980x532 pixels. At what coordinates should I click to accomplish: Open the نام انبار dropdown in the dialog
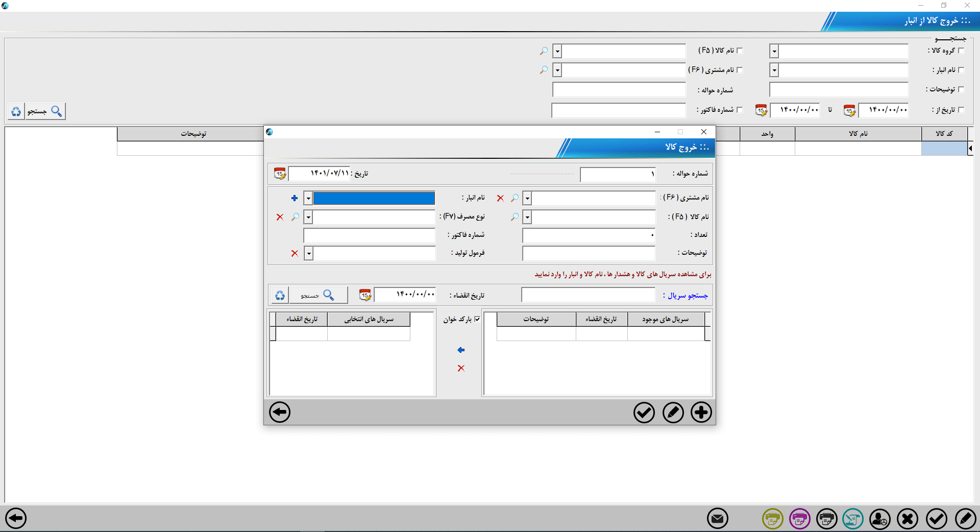point(308,198)
